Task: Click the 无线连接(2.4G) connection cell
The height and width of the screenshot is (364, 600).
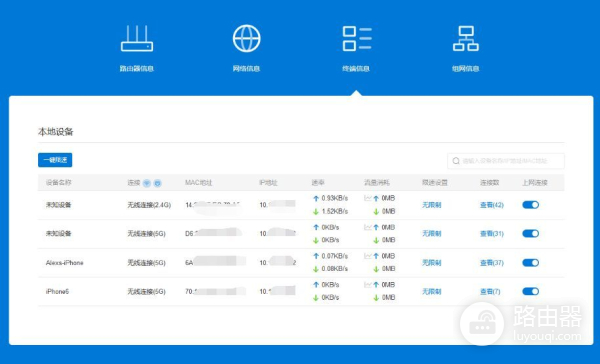Action: click(x=149, y=205)
